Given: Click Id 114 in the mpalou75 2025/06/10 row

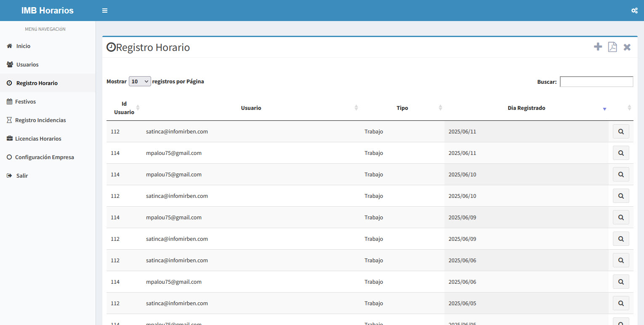Looking at the screenshot, I should (115, 174).
